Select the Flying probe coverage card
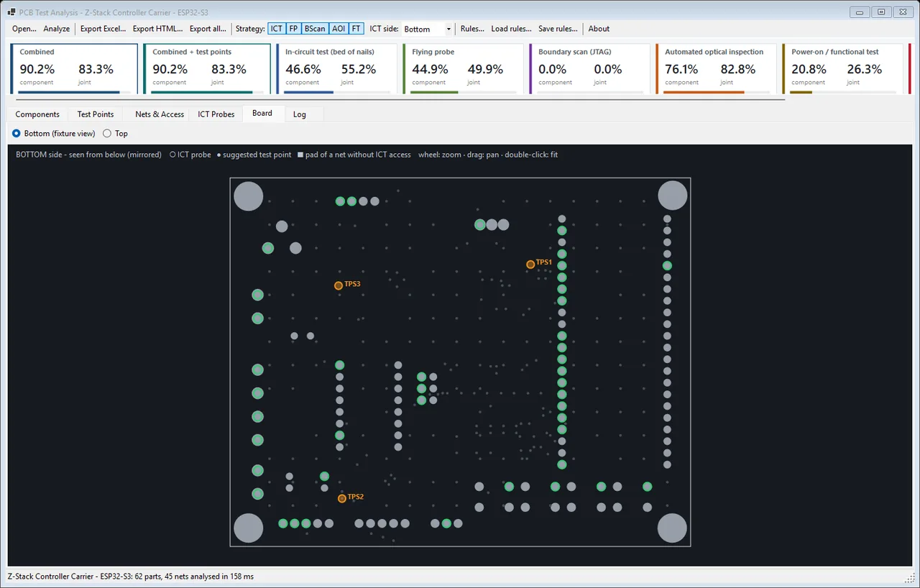 point(464,68)
